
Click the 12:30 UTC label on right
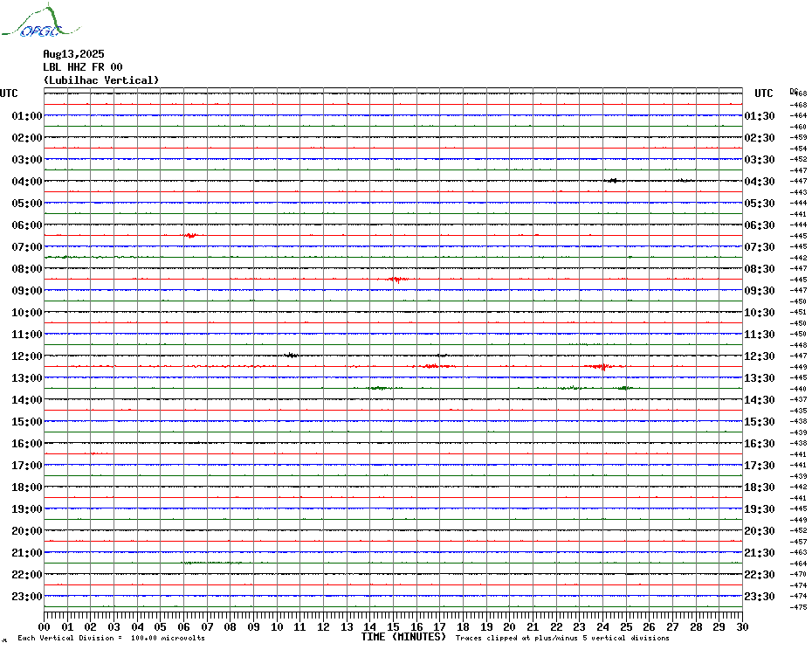click(x=760, y=356)
